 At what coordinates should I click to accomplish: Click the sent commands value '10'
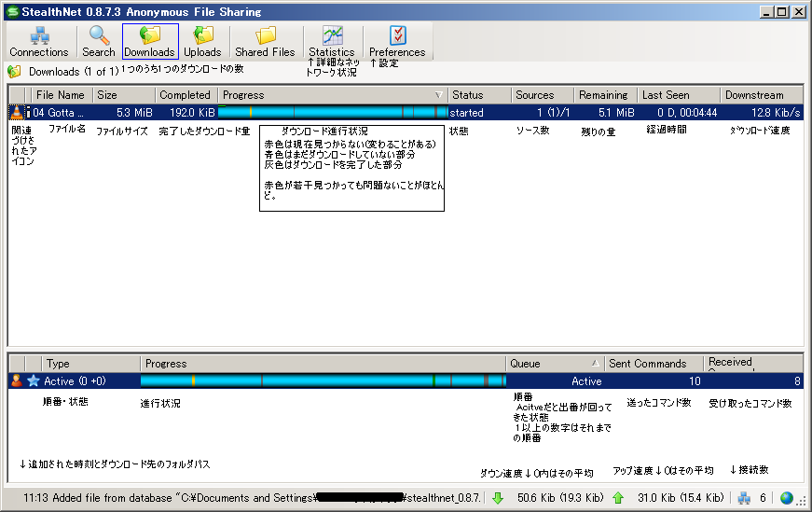(x=695, y=381)
